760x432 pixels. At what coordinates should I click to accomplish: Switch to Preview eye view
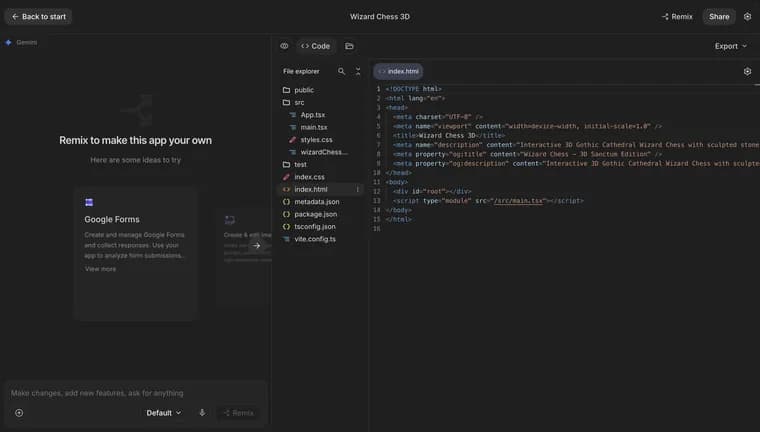(x=284, y=46)
